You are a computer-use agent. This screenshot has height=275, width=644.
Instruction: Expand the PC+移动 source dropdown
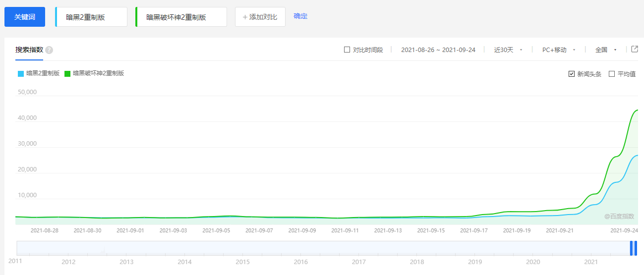point(559,50)
